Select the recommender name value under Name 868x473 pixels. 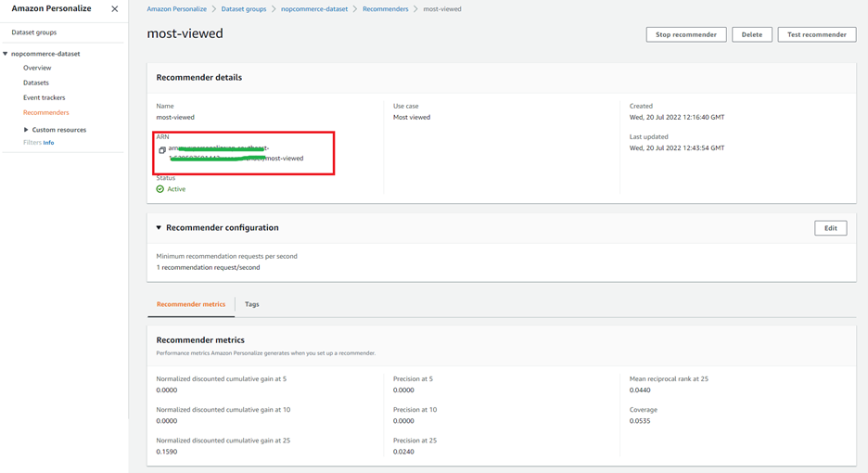pyautogui.click(x=175, y=117)
